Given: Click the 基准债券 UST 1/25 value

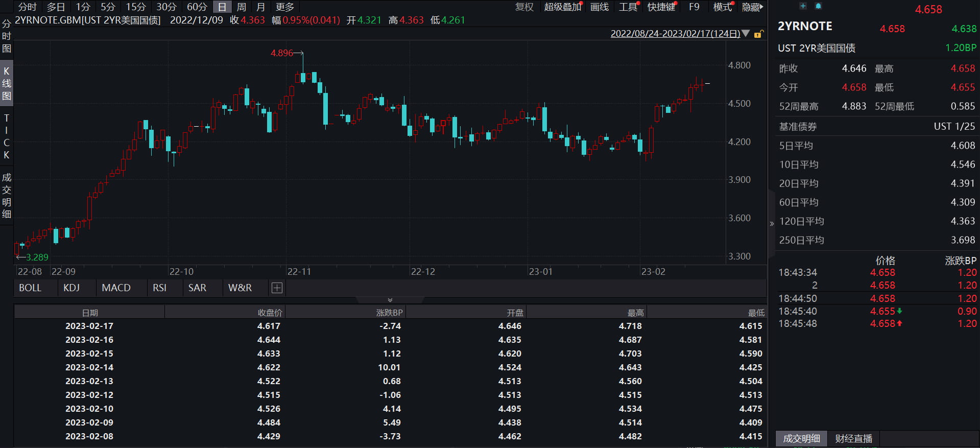Looking at the screenshot, I should pyautogui.click(x=954, y=126).
